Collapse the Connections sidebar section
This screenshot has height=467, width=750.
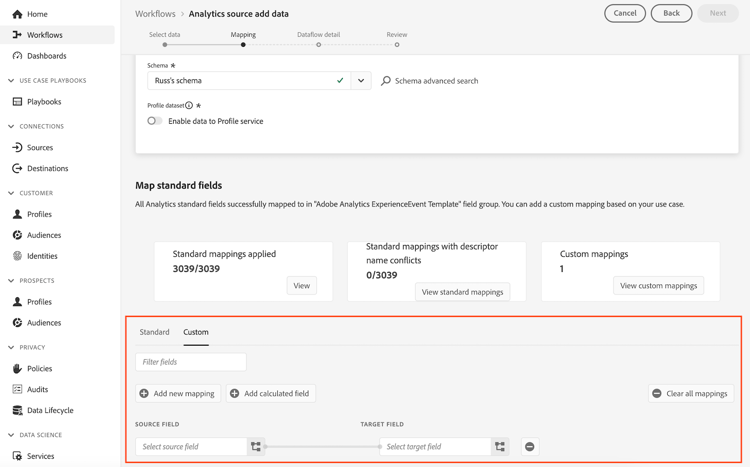[x=11, y=127]
